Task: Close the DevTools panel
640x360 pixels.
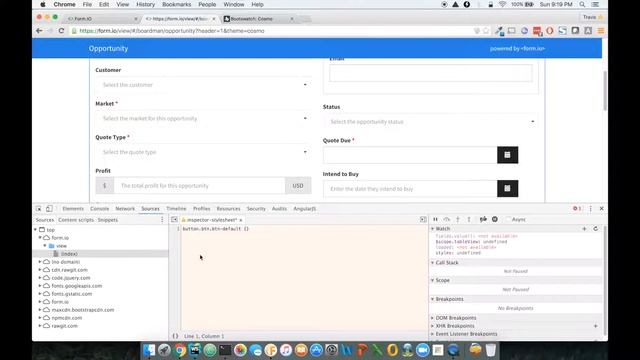Action: (601, 209)
